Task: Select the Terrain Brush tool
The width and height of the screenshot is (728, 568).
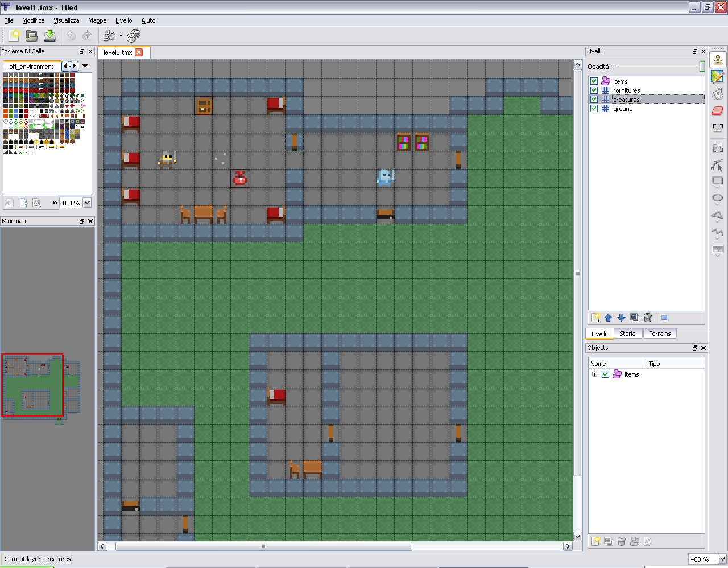Action: point(718,76)
